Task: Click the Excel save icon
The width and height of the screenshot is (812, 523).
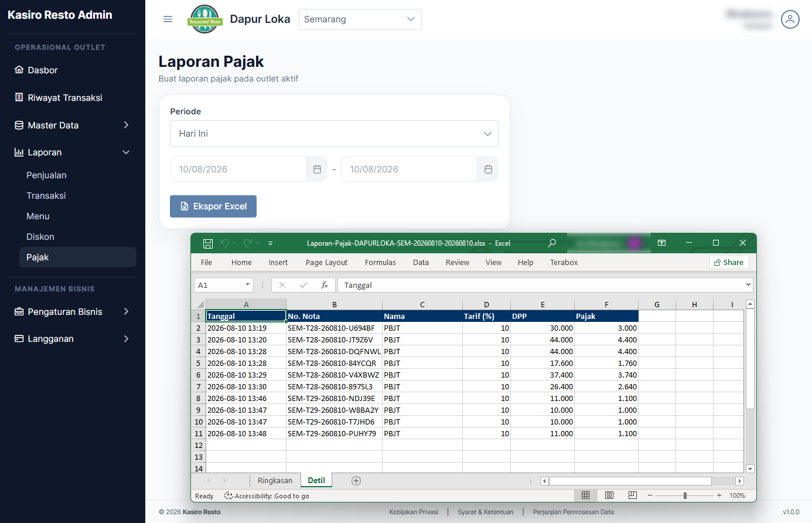Action: (x=208, y=243)
